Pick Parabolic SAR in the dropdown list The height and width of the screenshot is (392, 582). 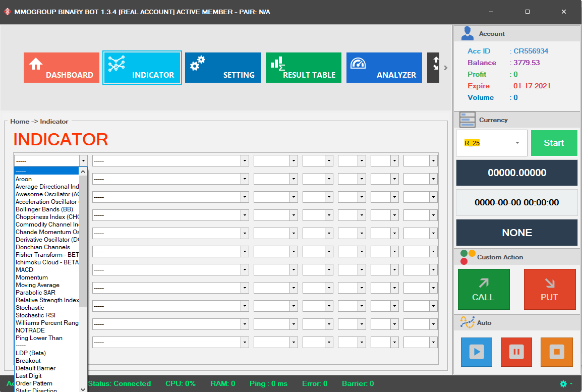tap(36, 293)
